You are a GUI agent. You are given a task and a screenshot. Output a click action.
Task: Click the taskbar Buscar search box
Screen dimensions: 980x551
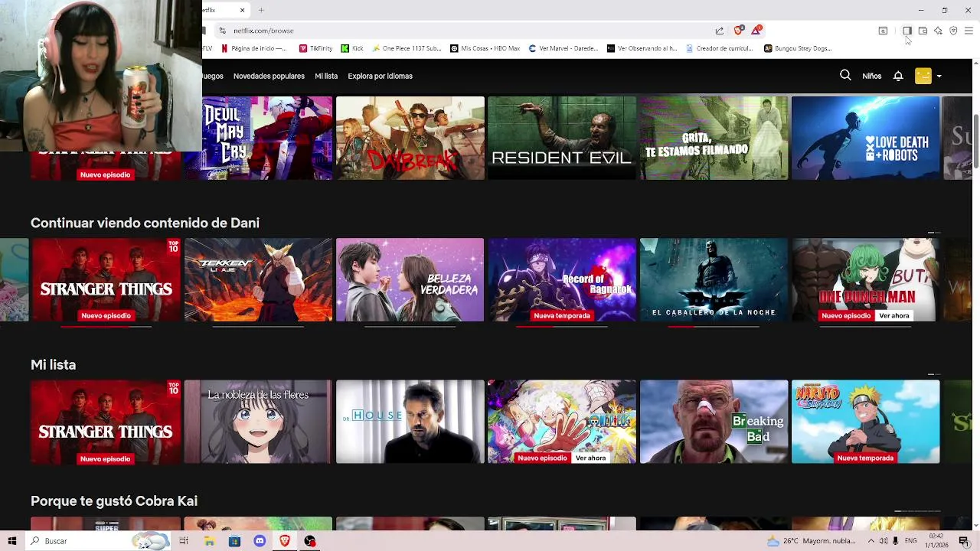pyautogui.click(x=98, y=541)
